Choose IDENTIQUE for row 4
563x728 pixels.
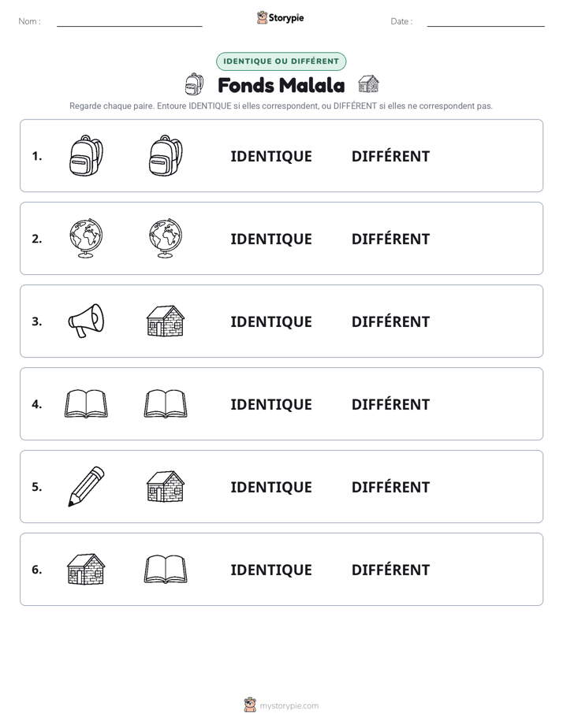271,404
